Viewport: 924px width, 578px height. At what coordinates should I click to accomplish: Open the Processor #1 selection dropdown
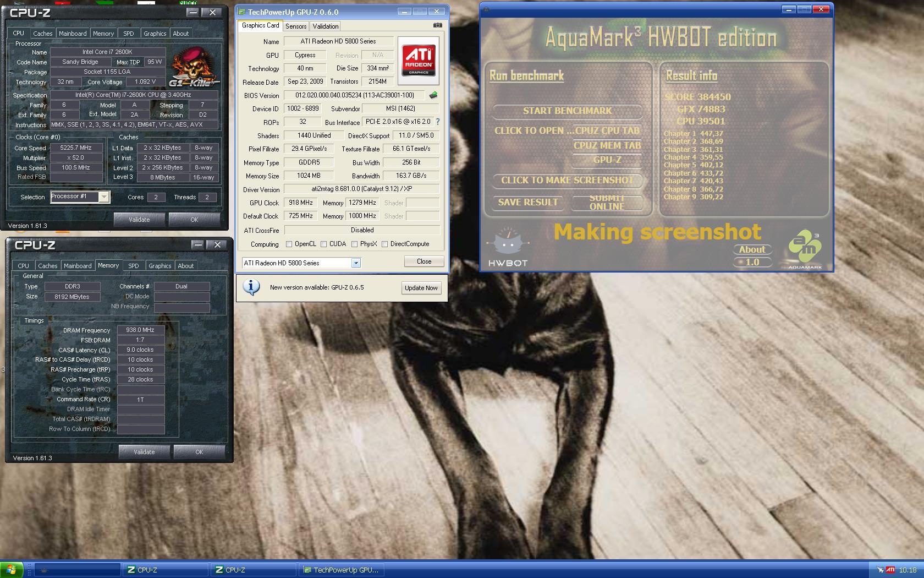tap(103, 197)
